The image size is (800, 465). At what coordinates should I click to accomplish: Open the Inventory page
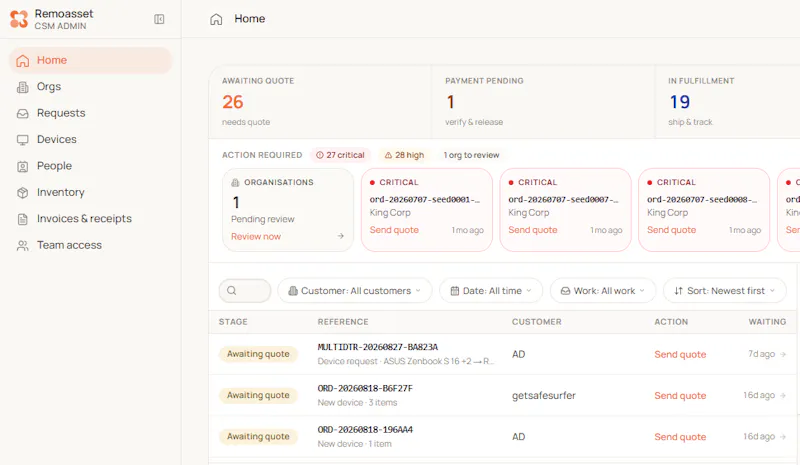(x=90, y=192)
